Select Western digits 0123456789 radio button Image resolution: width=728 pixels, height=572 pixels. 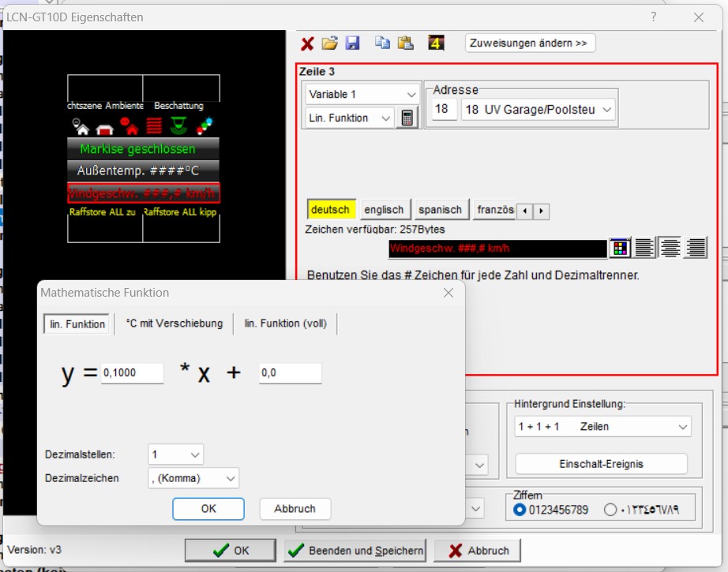click(x=520, y=510)
